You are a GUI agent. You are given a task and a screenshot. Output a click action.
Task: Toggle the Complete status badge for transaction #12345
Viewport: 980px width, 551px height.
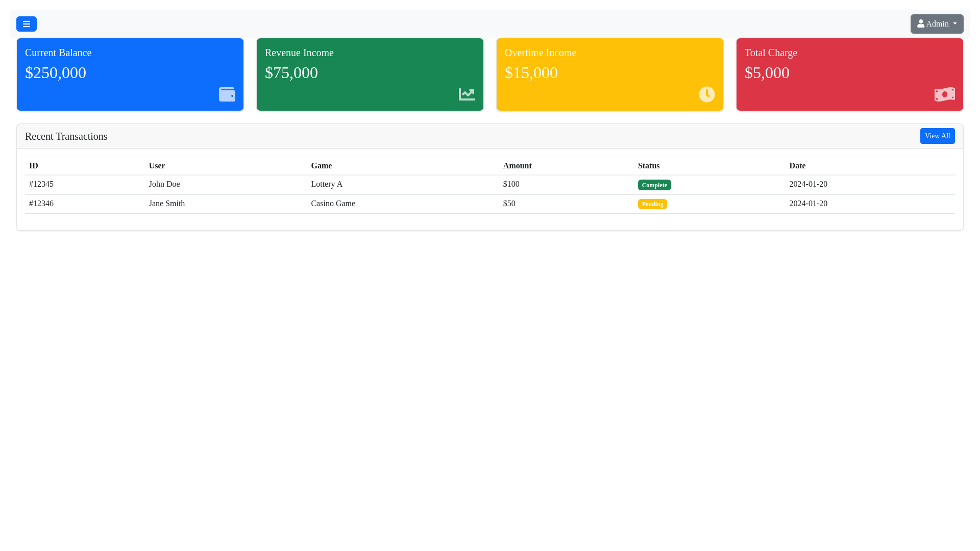coord(654,185)
